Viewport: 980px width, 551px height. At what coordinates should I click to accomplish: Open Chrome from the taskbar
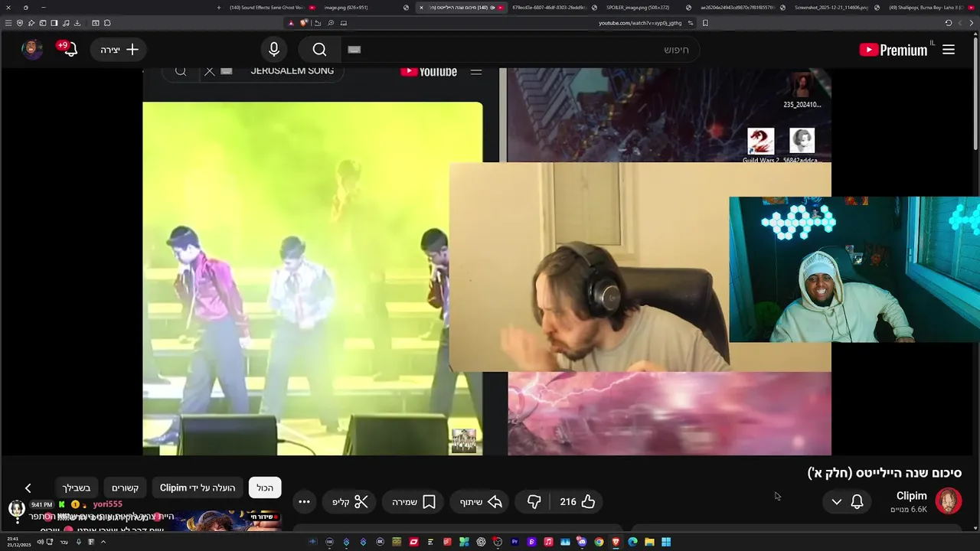click(599, 542)
